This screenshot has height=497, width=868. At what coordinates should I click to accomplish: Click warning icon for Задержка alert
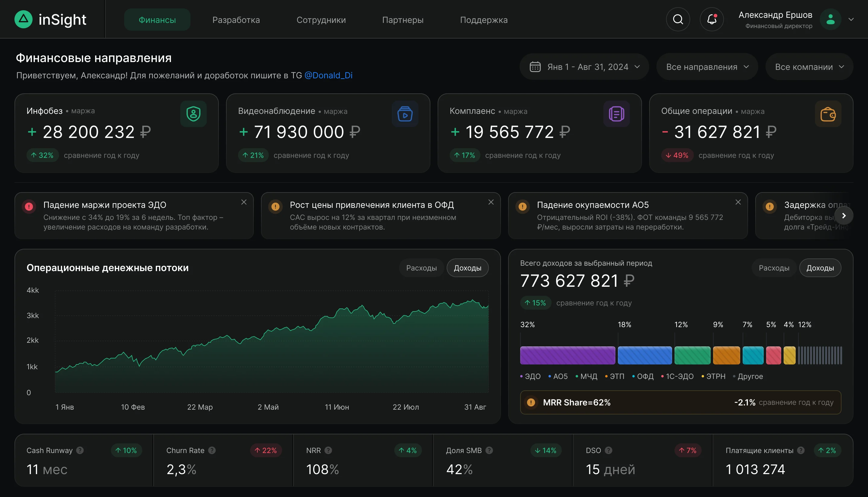[x=770, y=207]
